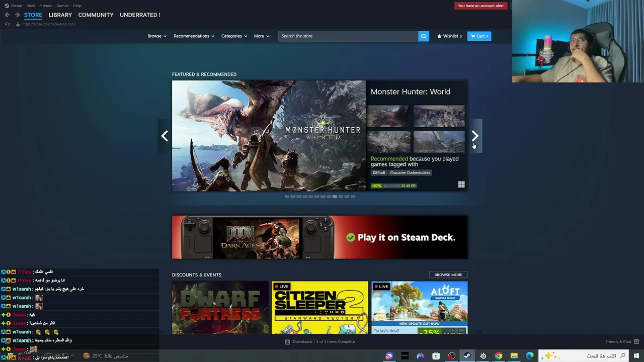Open Steam from the Windows taskbar
Viewport: 644px width, 362px height.
pos(467,356)
